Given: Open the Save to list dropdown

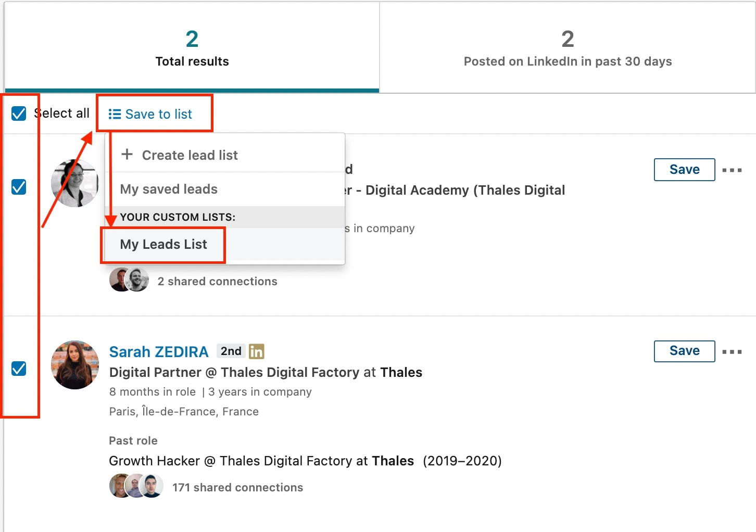Looking at the screenshot, I should 150,114.
